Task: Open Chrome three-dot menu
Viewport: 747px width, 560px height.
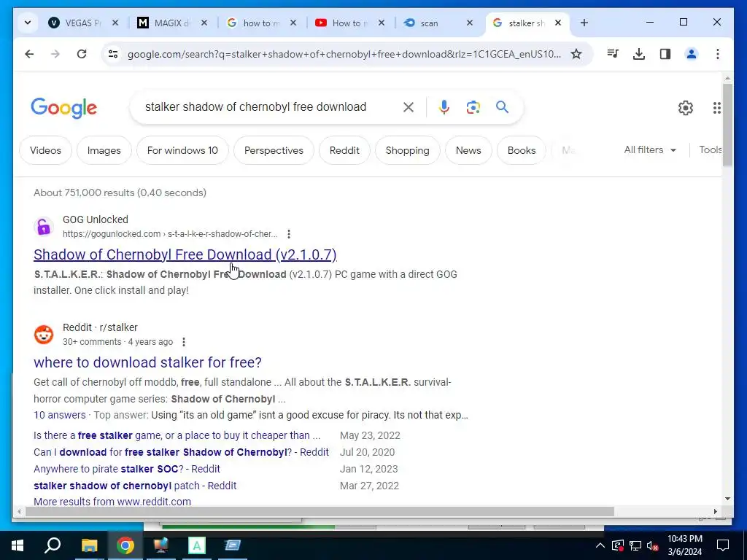Action: click(718, 54)
